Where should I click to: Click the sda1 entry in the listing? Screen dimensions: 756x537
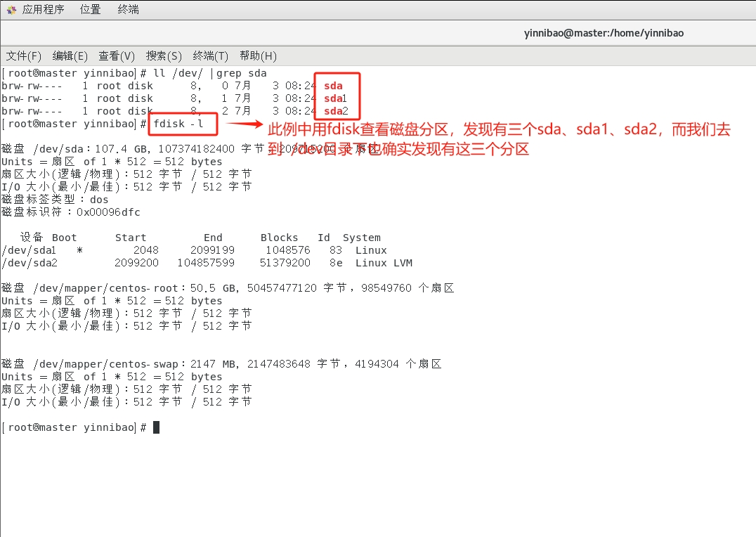336,98
